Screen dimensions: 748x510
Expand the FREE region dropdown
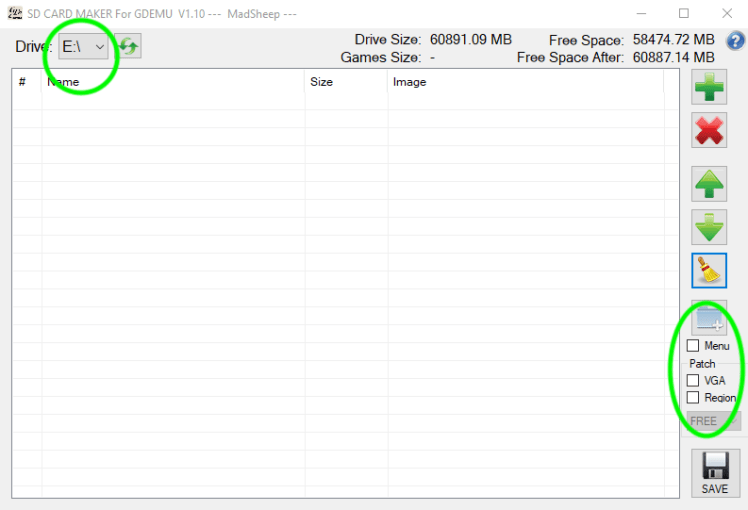(x=714, y=421)
